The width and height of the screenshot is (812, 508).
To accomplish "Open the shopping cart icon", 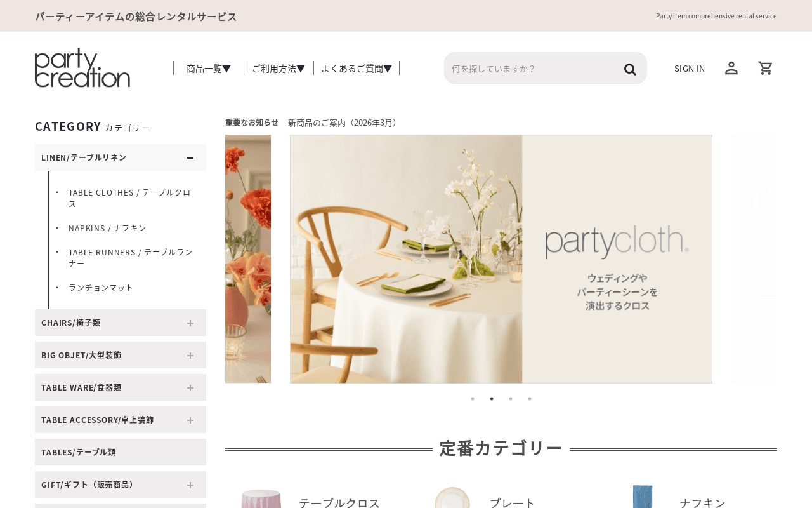I will (766, 68).
